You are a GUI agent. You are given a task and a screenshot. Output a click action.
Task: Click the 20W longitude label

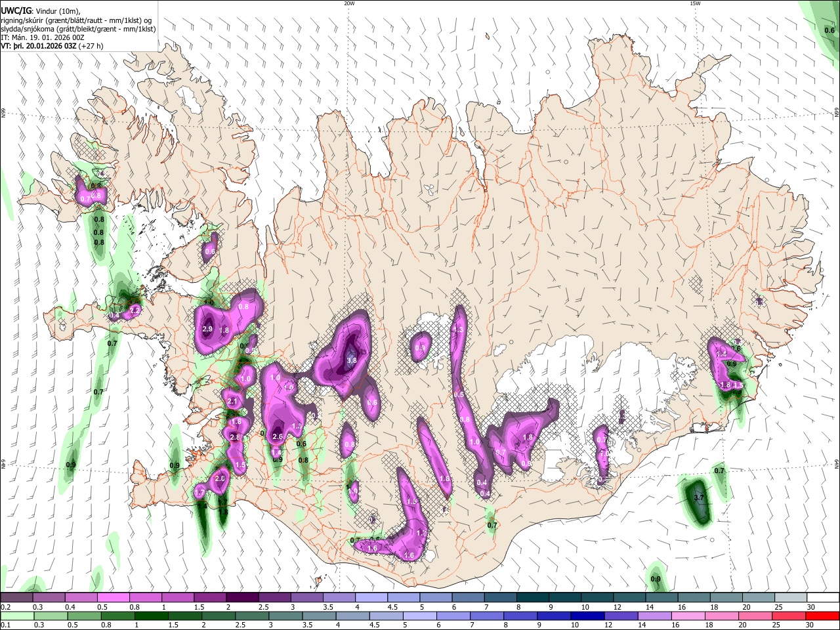click(x=349, y=3)
